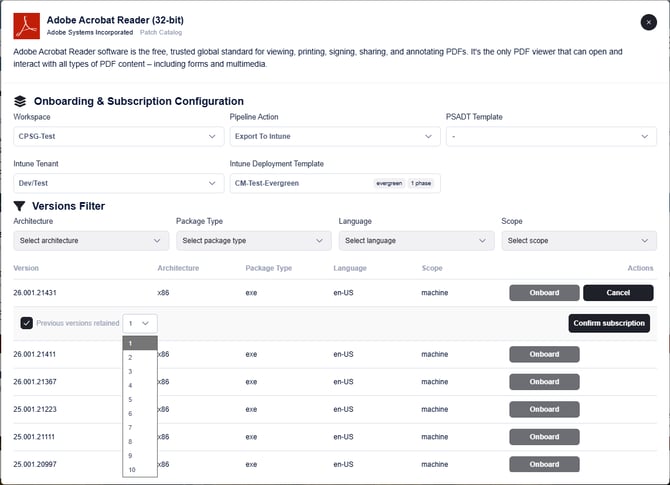Select option 10 in the versions list

click(x=140, y=470)
